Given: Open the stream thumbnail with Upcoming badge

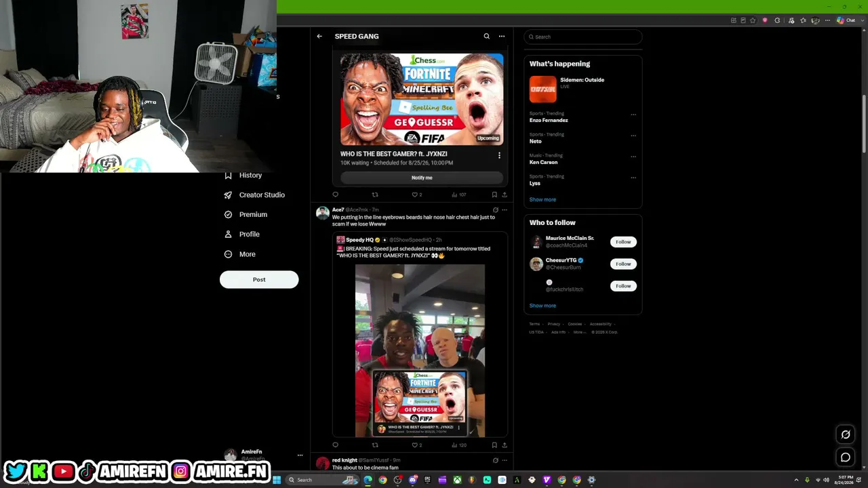Looking at the screenshot, I should [422, 99].
